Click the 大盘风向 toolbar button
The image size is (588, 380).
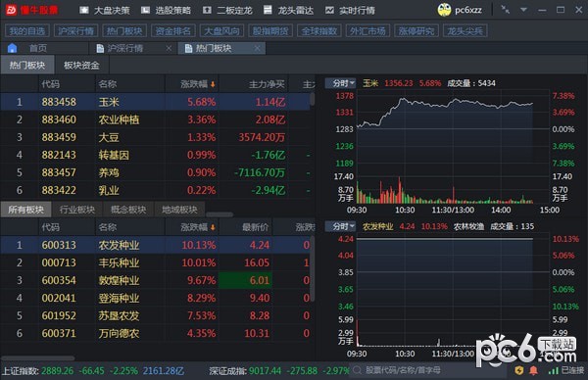(x=222, y=30)
